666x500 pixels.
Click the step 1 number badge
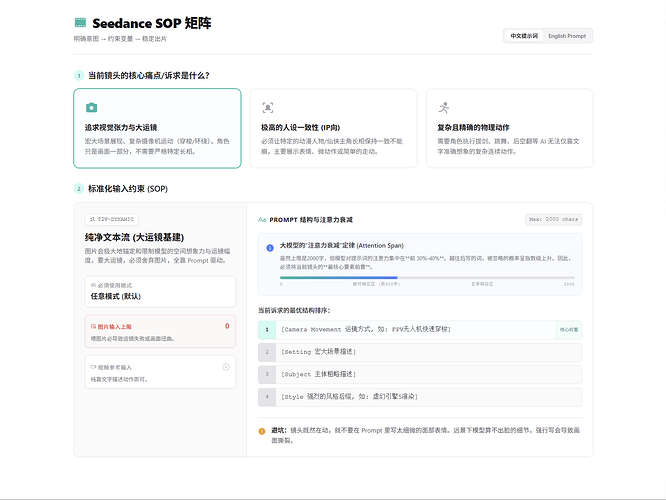tap(79, 76)
